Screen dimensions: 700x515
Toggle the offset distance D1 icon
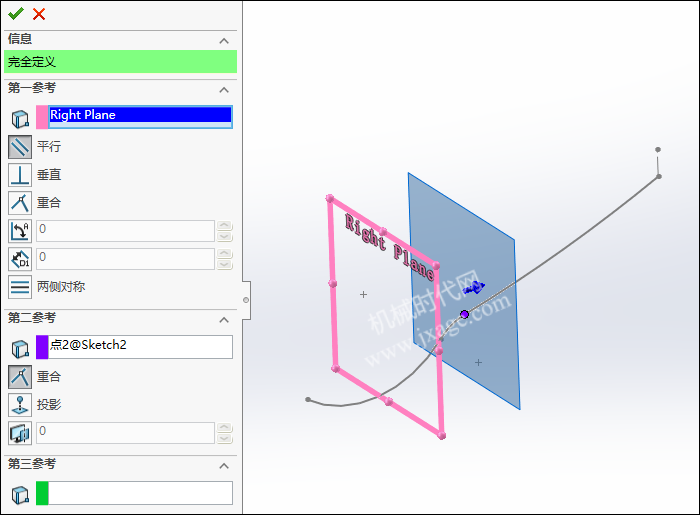point(20,259)
